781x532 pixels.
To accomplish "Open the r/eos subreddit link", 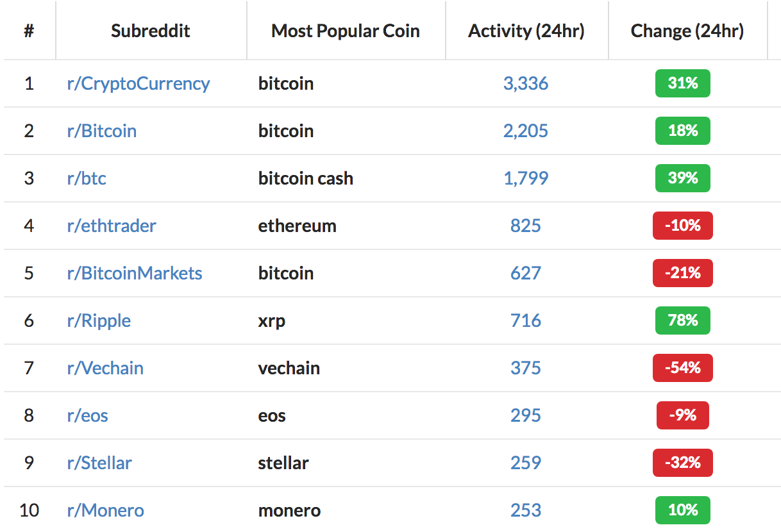I will (x=88, y=415).
